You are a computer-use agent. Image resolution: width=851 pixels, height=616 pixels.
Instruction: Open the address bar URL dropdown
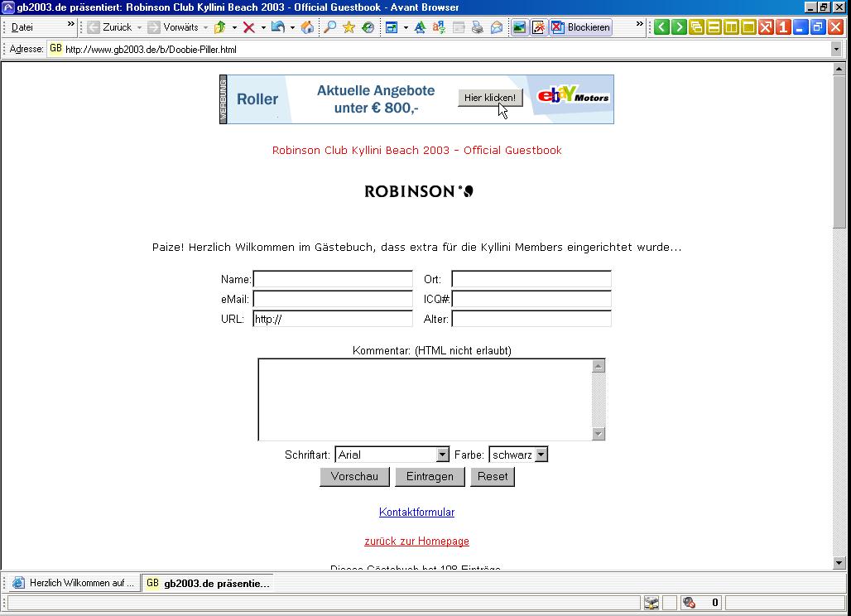(836, 50)
